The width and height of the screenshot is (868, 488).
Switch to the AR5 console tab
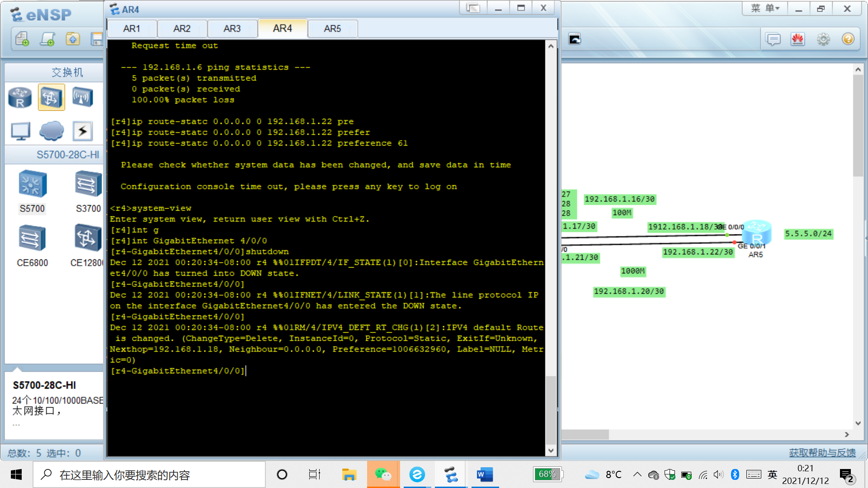point(332,29)
